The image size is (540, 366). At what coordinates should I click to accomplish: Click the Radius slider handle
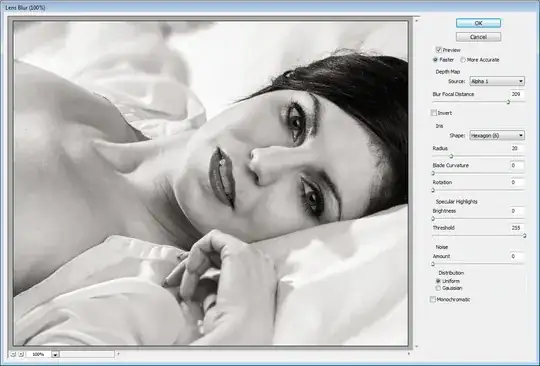[x=451, y=156]
